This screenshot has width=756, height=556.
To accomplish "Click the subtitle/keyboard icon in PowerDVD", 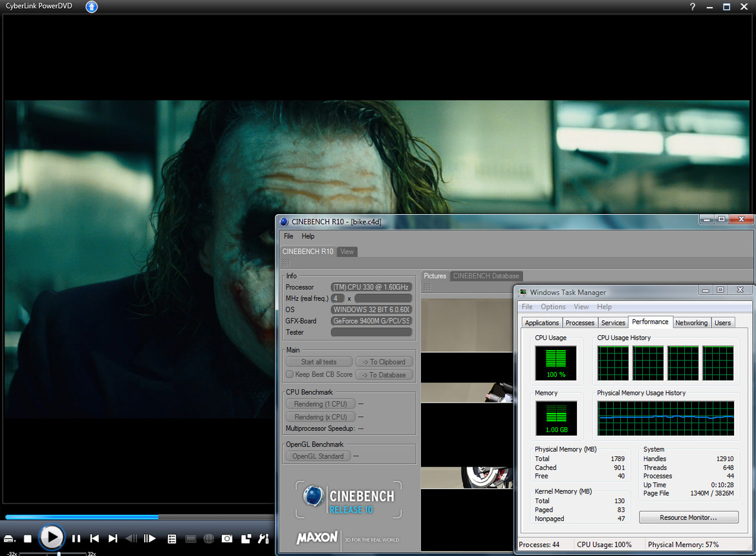I will coord(191,539).
